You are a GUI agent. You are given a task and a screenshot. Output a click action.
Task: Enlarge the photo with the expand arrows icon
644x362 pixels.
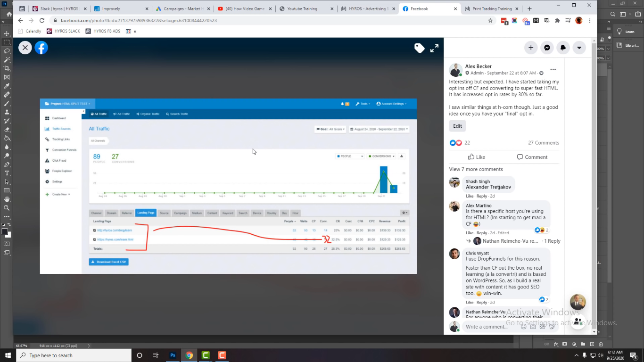pos(434,48)
